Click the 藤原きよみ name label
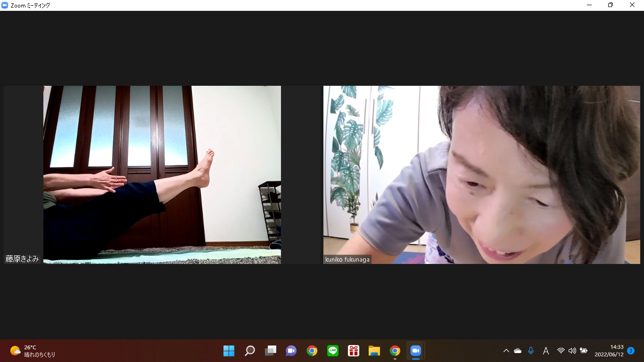Screen dimensions: 644x362 [x=22, y=259]
